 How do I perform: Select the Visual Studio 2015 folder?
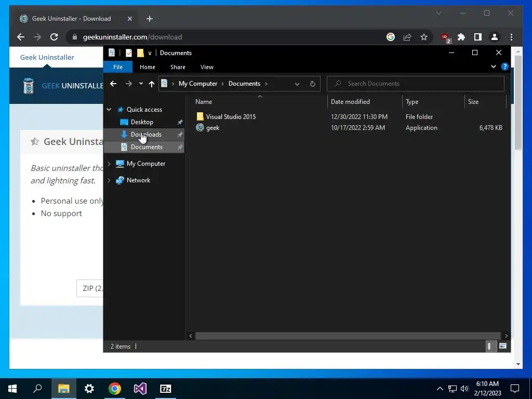tap(231, 117)
